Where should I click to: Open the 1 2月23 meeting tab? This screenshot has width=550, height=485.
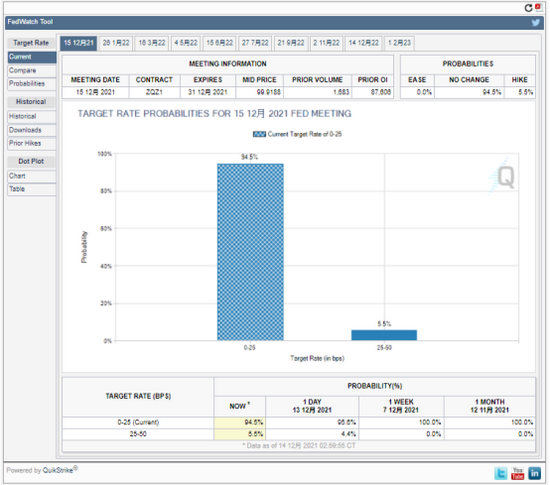click(x=399, y=43)
